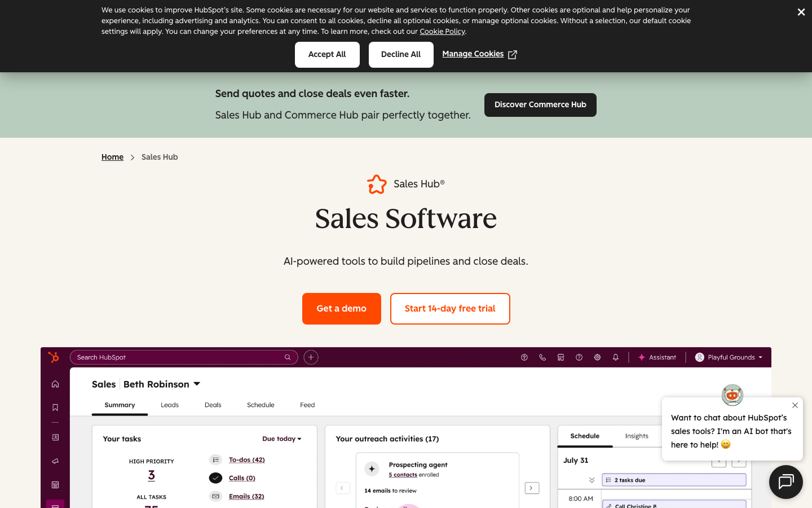Click the bookmark icon in left sidebar

tap(55, 408)
